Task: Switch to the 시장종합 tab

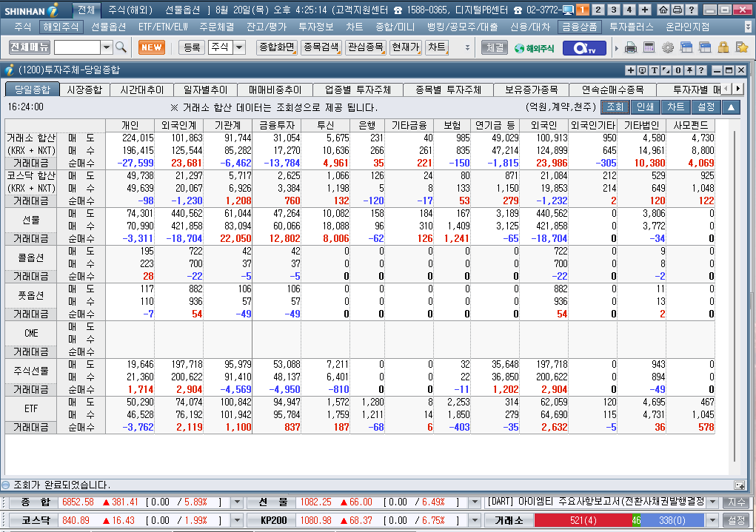Action: point(84,90)
